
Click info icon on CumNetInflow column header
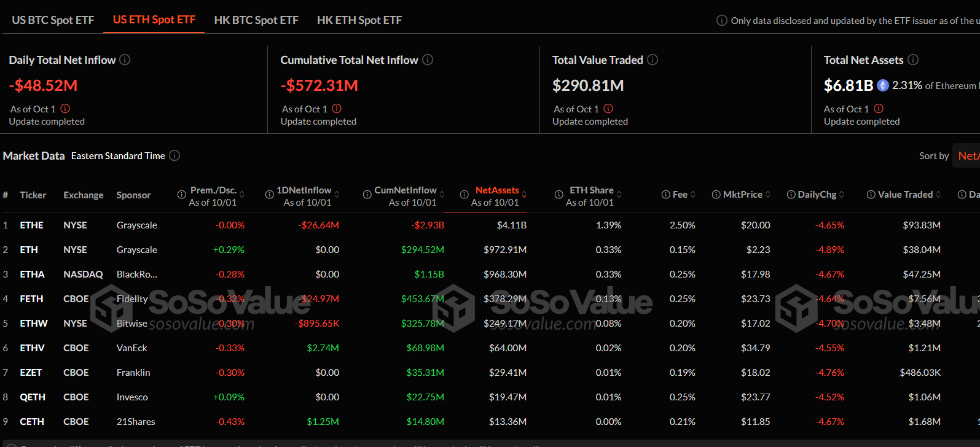(x=367, y=195)
